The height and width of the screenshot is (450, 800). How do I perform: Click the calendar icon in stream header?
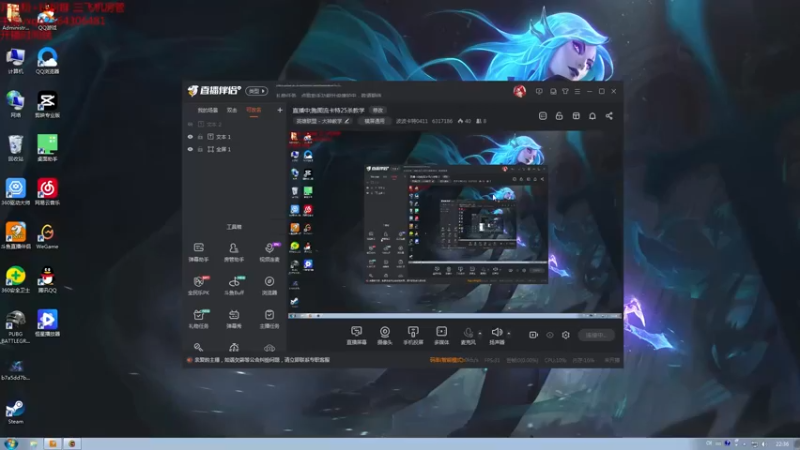pyautogui.click(x=576, y=116)
